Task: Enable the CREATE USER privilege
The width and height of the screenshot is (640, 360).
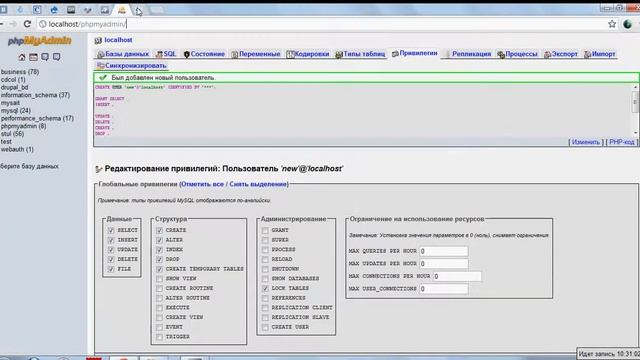Action: (265, 327)
